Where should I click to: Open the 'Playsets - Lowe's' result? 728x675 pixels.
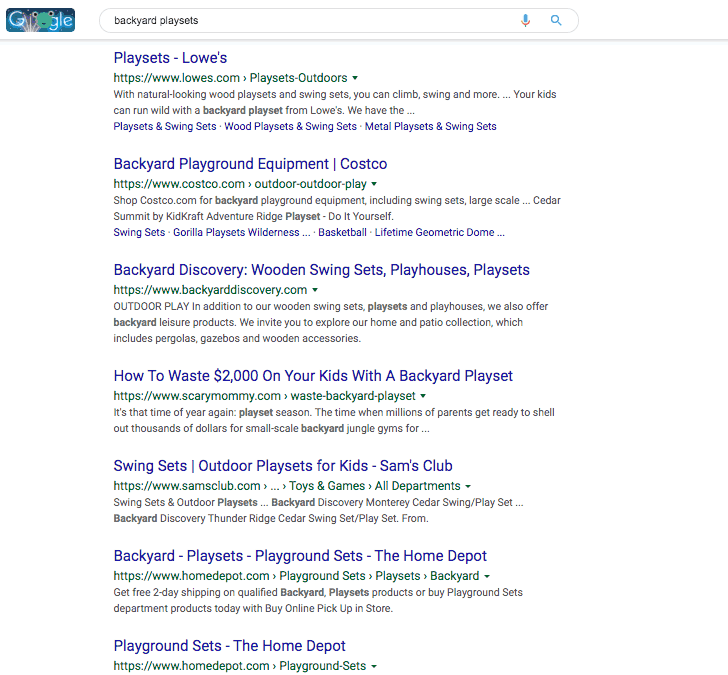pyautogui.click(x=170, y=58)
